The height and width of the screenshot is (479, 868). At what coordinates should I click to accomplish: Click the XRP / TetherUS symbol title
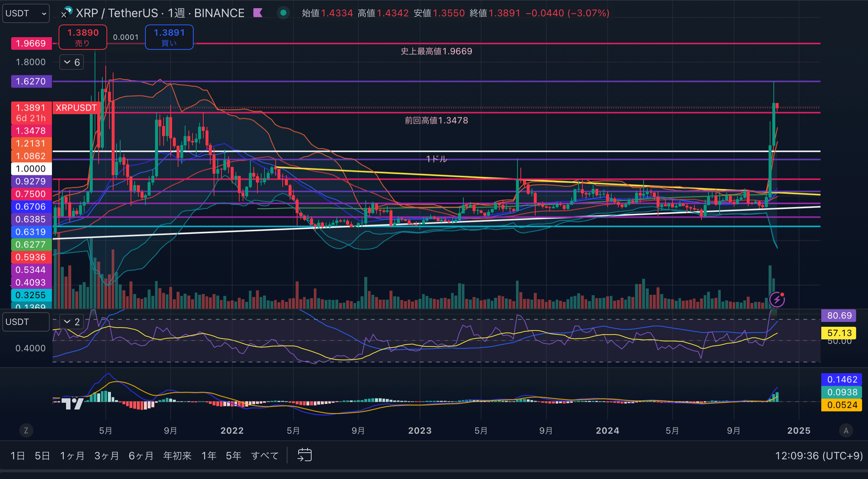(117, 13)
